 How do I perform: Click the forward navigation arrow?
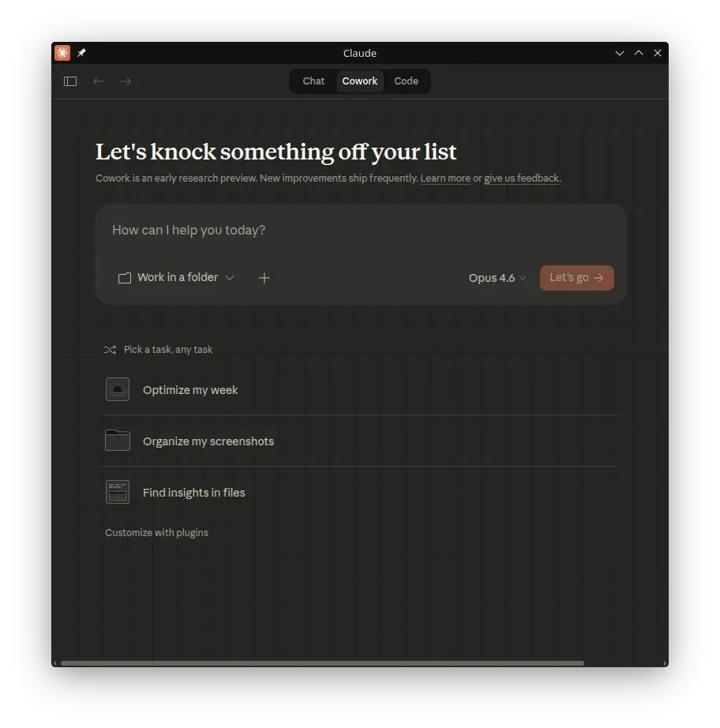(x=125, y=81)
